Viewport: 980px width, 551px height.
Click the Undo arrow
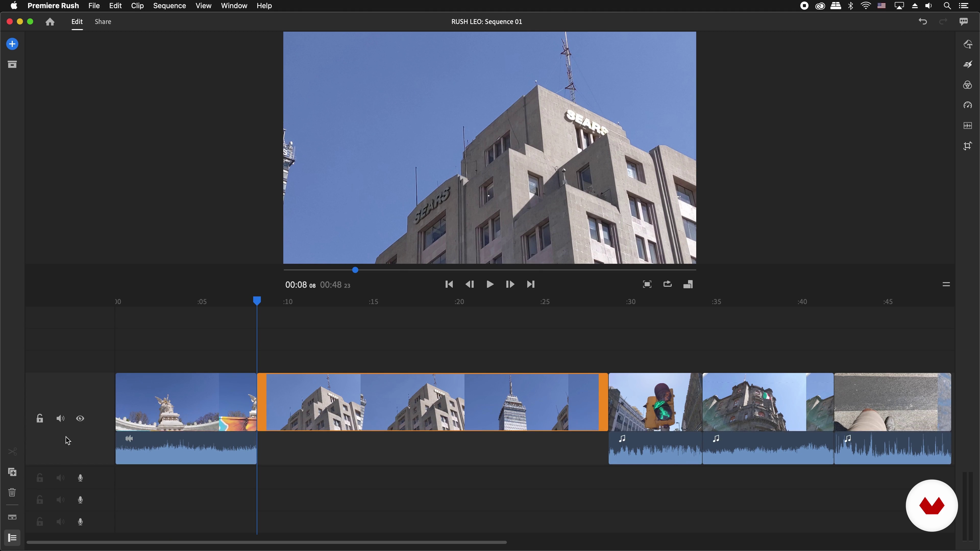923,22
